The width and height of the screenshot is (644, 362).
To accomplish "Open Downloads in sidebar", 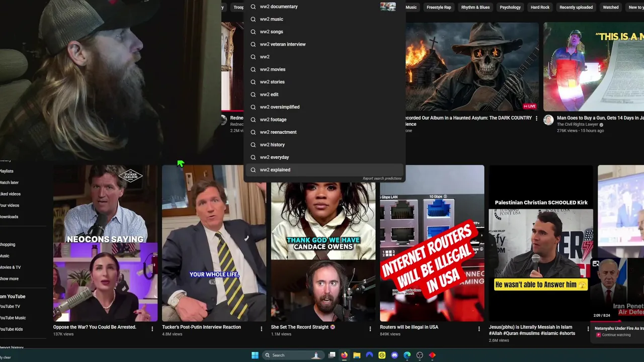I will [x=9, y=217].
